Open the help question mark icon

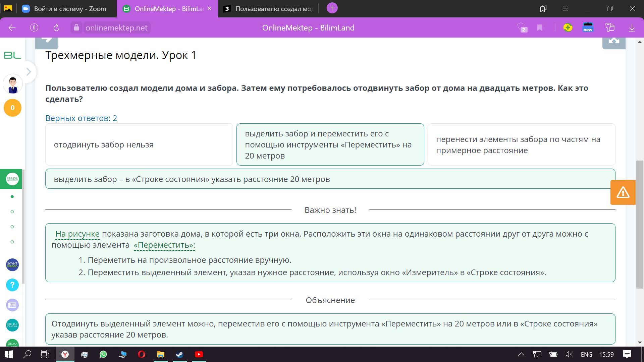(12, 285)
